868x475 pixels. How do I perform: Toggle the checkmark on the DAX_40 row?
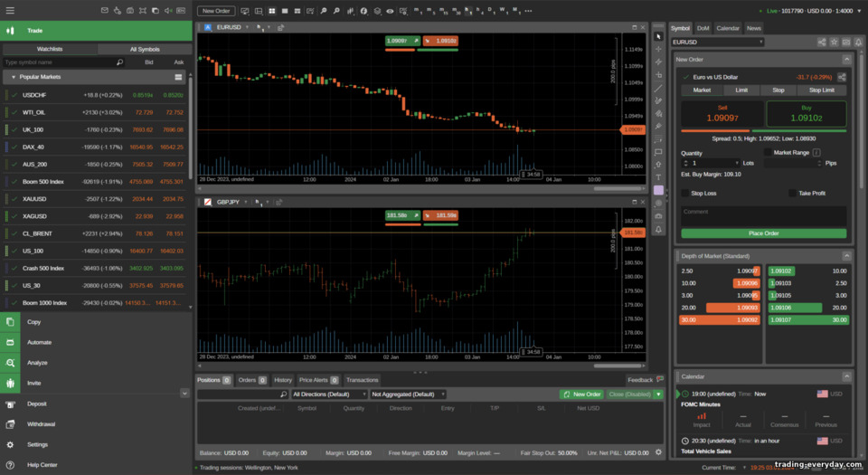pos(14,147)
